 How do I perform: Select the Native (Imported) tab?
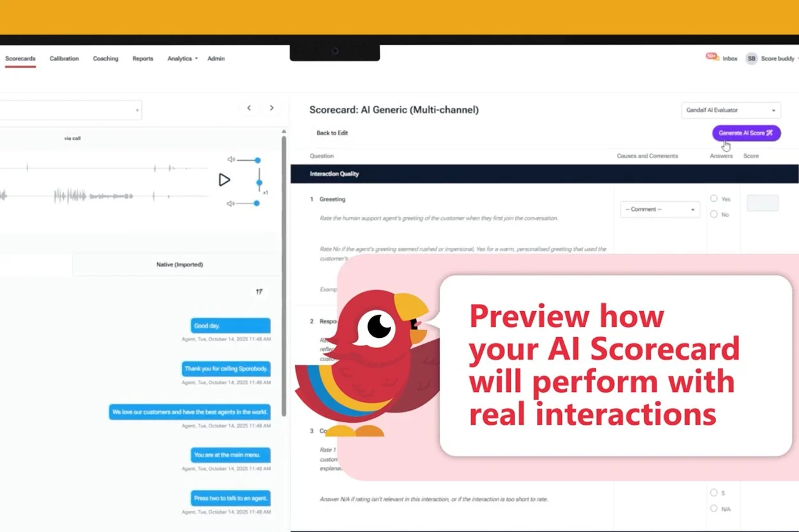[x=180, y=264]
